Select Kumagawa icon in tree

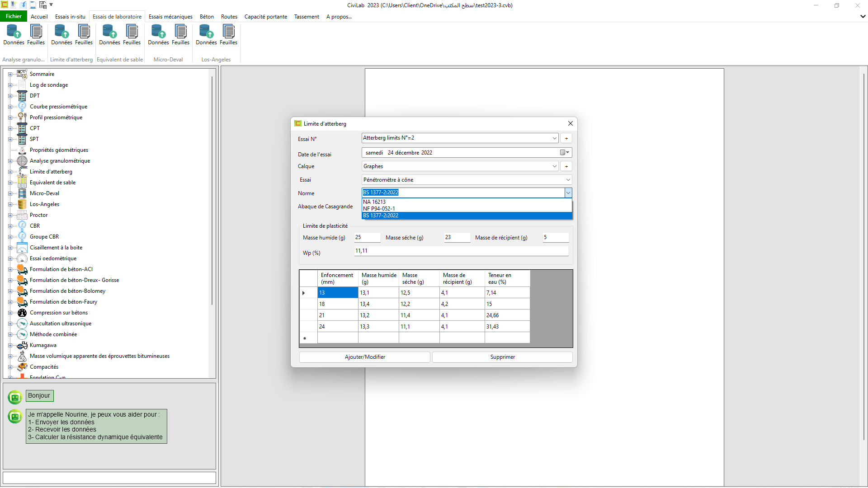[22, 345]
